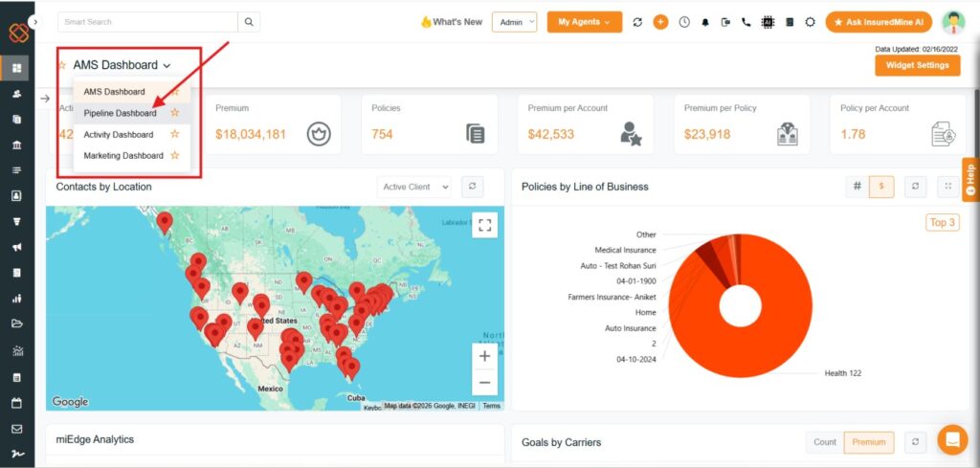980x468 pixels.
Task: Click the megaphone marketing sidebar icon
Action: coord(17,248)
